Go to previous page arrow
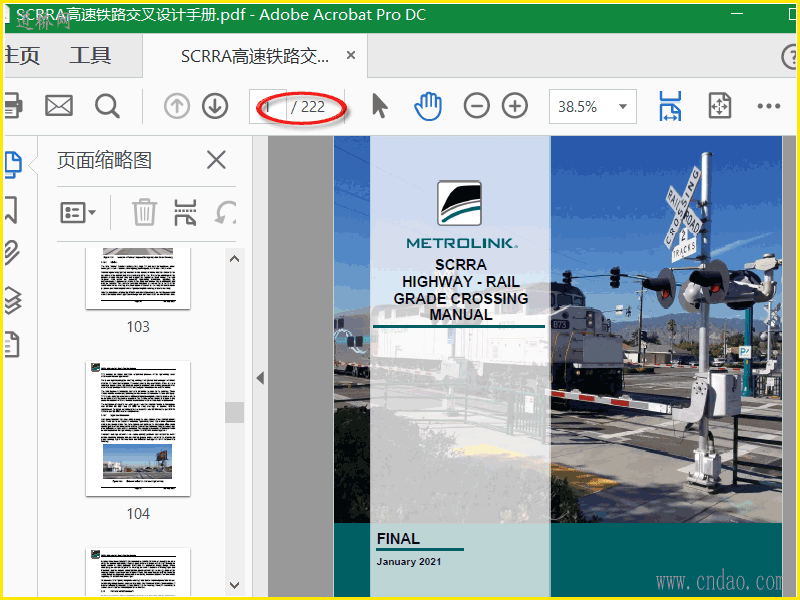800x600 pixels. click(x=177, y=106)
